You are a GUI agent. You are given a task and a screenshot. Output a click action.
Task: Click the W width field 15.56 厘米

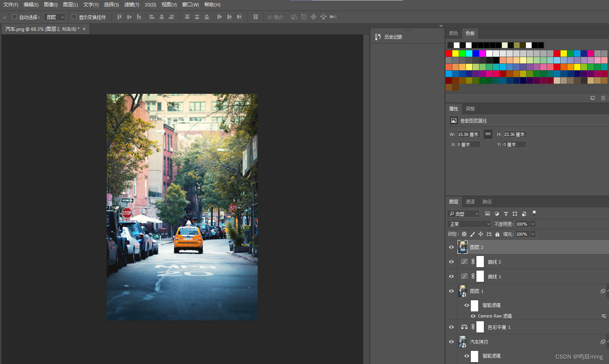click(x=468, y=134)
